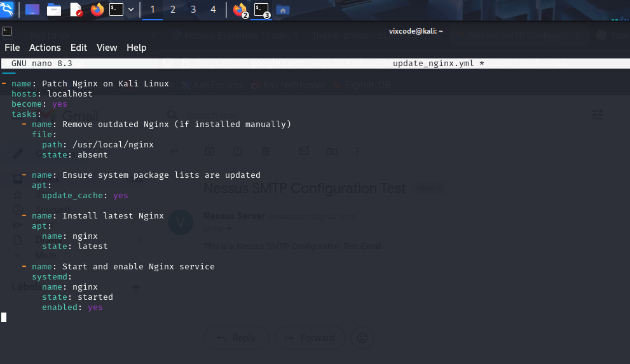
Task: Place cursor on 'hosts: localhost' line
Action: click(52, 93)
